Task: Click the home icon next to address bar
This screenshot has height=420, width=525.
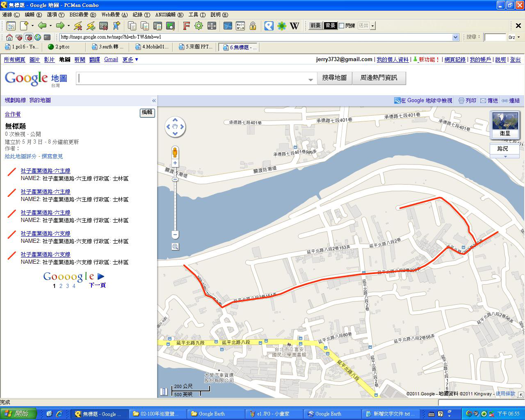Action: (x=9, y=37)
